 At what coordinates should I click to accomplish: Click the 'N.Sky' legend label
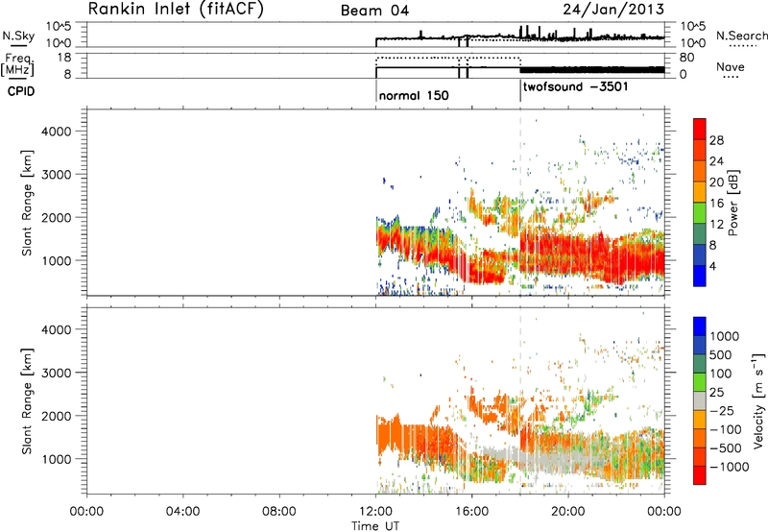(x=18, y=36)
